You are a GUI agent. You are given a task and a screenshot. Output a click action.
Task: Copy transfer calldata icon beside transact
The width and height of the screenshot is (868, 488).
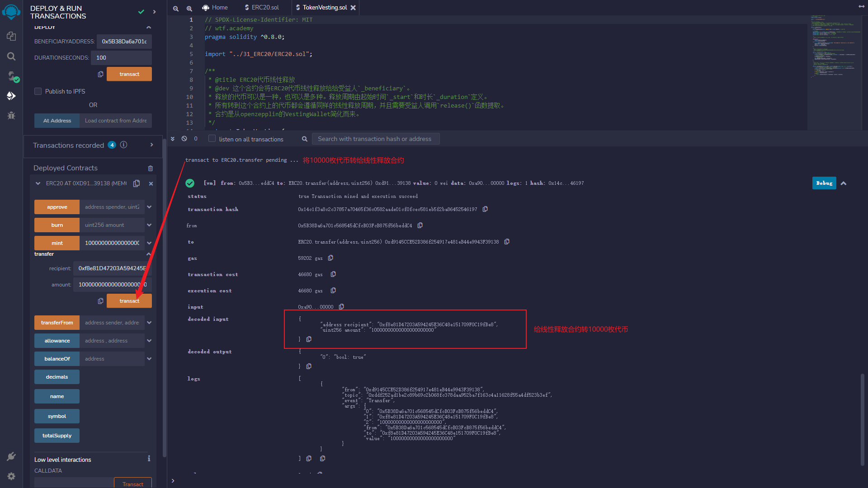coord(100,301)
